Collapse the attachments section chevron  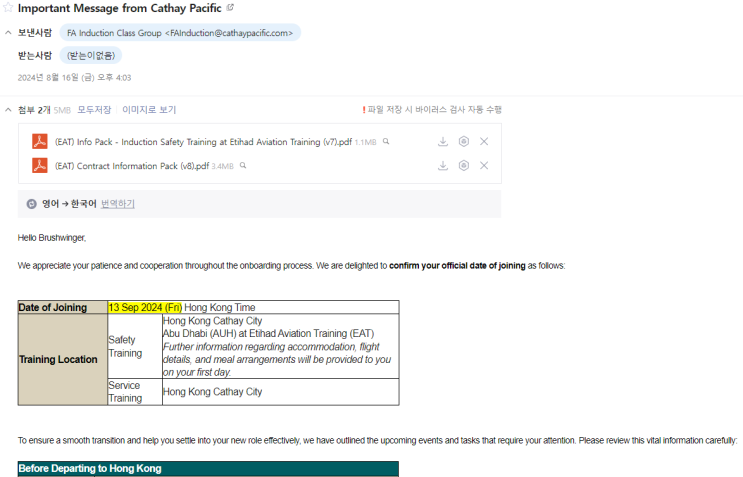(8, 110)
